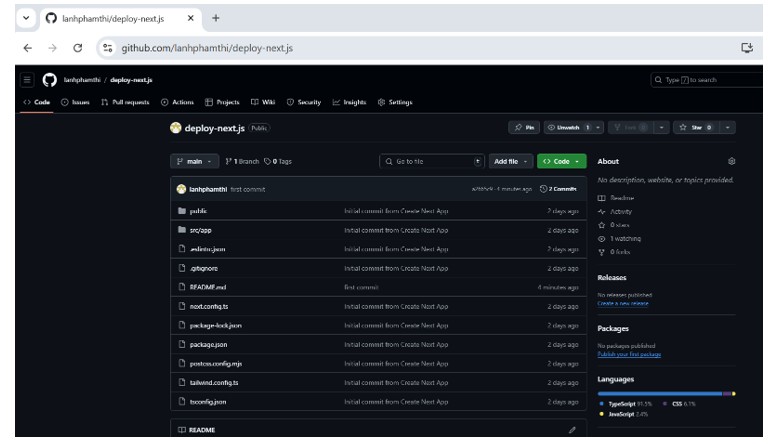Click Publish your first package link

point(629,354)
